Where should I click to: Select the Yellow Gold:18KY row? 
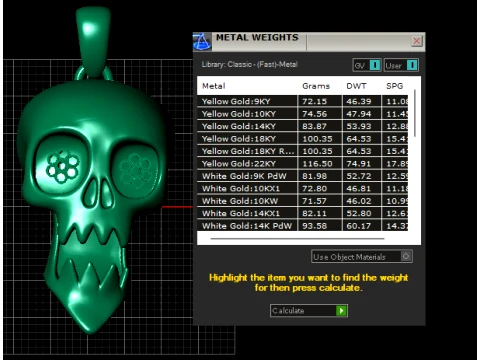(302, 139)
